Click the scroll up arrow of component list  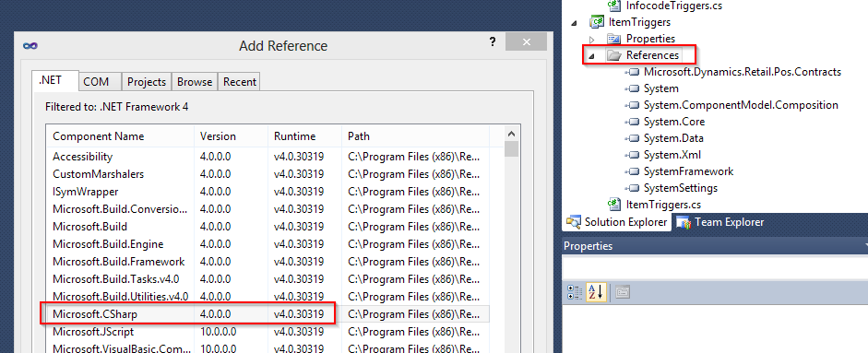coord(511,134)
